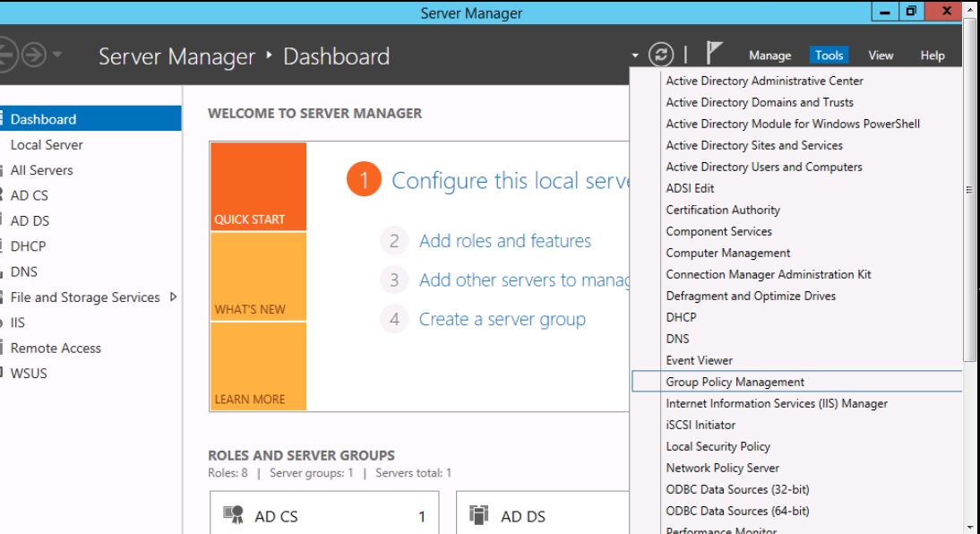This screenshot has height=534, width=980.
Task: Close the Tools menu
Action: pyautogui.click(x=829, y=55)
